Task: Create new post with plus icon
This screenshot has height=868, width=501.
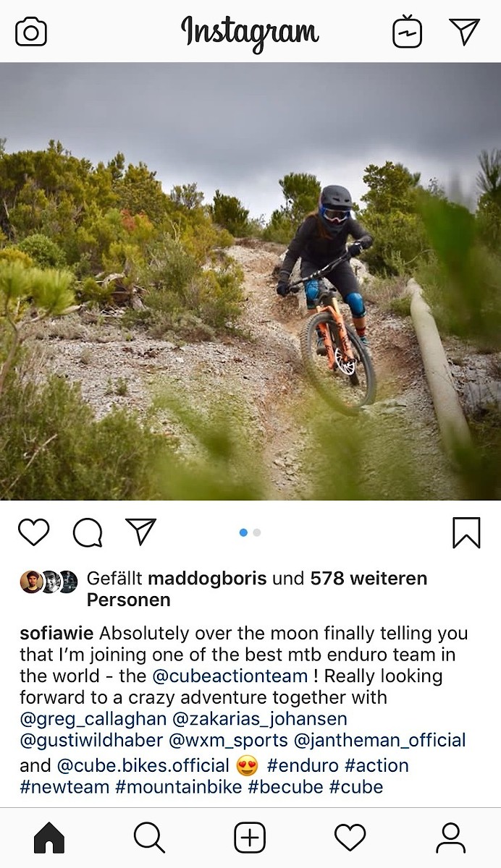Action: pos(250,838)
